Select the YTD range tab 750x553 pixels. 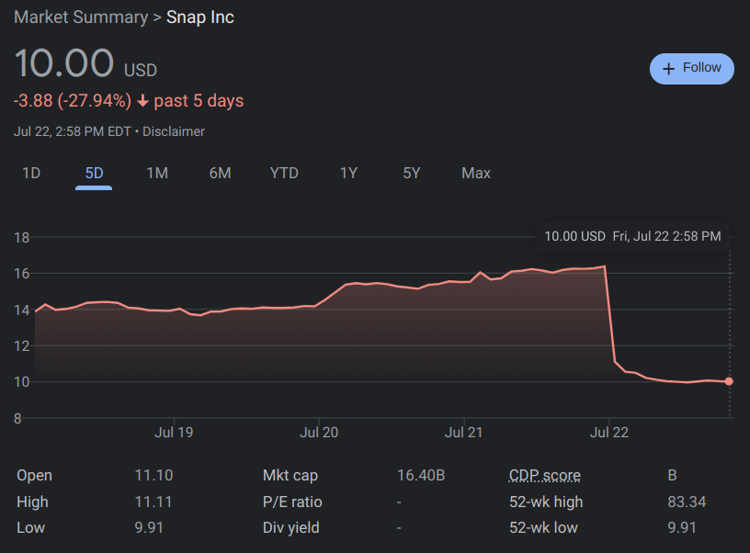coord(284,173)
